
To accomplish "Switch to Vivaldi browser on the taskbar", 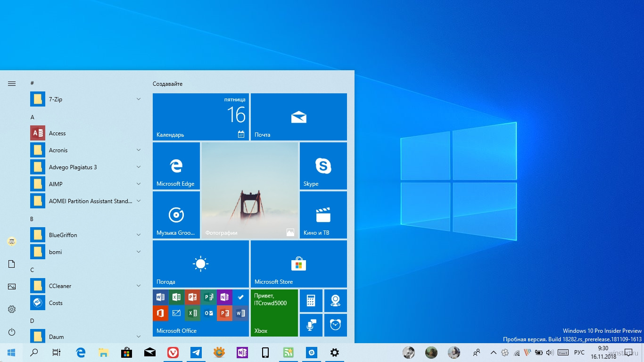I will tap(173, 353).
